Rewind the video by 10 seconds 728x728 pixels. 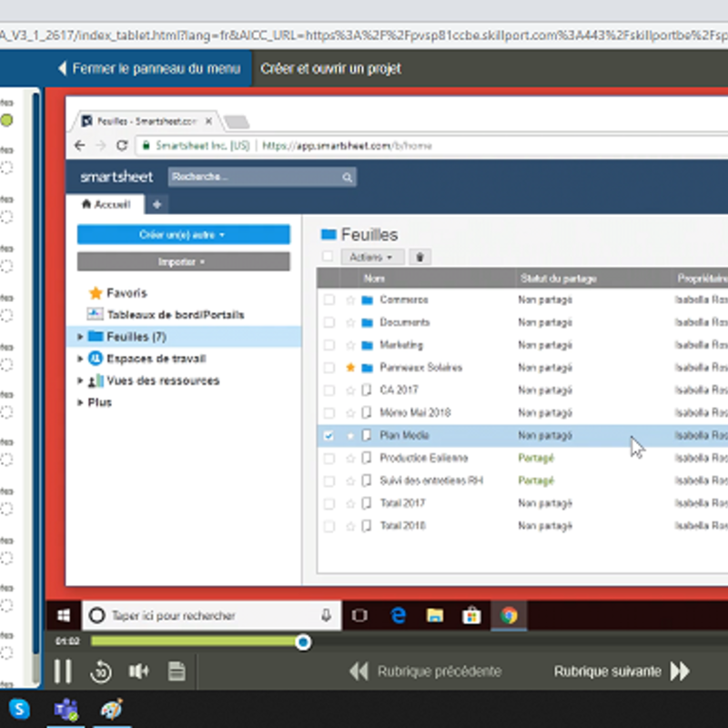coord(101,672)
